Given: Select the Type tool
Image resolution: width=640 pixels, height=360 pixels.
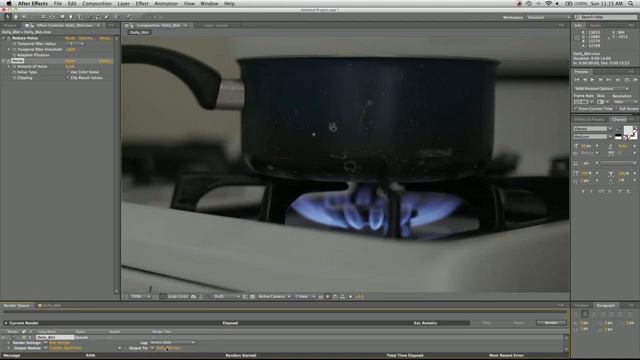Looking at the screenshot, I should coord(80,17).
